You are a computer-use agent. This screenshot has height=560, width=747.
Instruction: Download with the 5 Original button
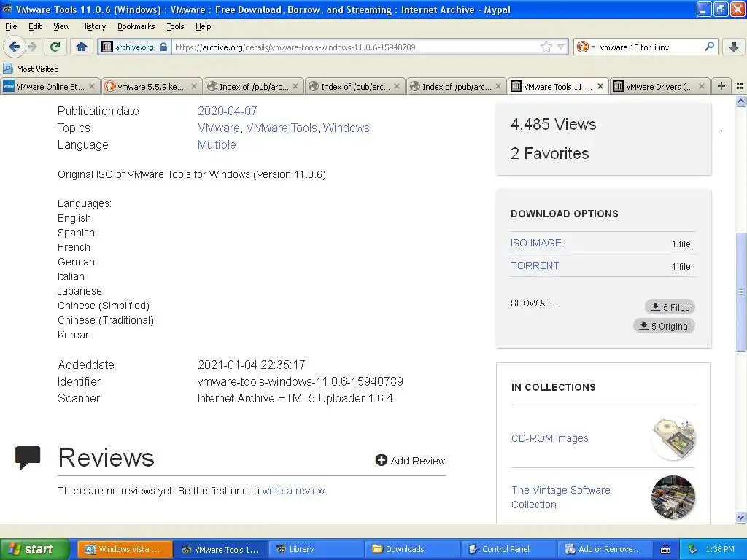pos(664,326)
